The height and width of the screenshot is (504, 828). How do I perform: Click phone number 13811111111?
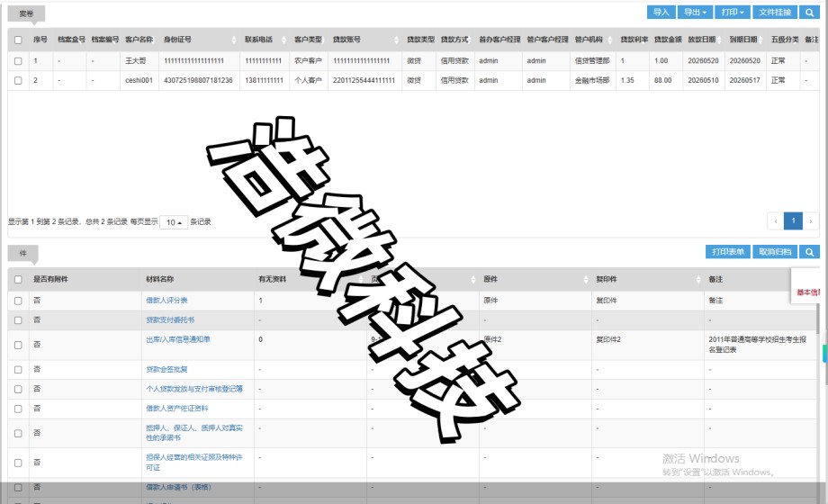(x=264, y=81)
